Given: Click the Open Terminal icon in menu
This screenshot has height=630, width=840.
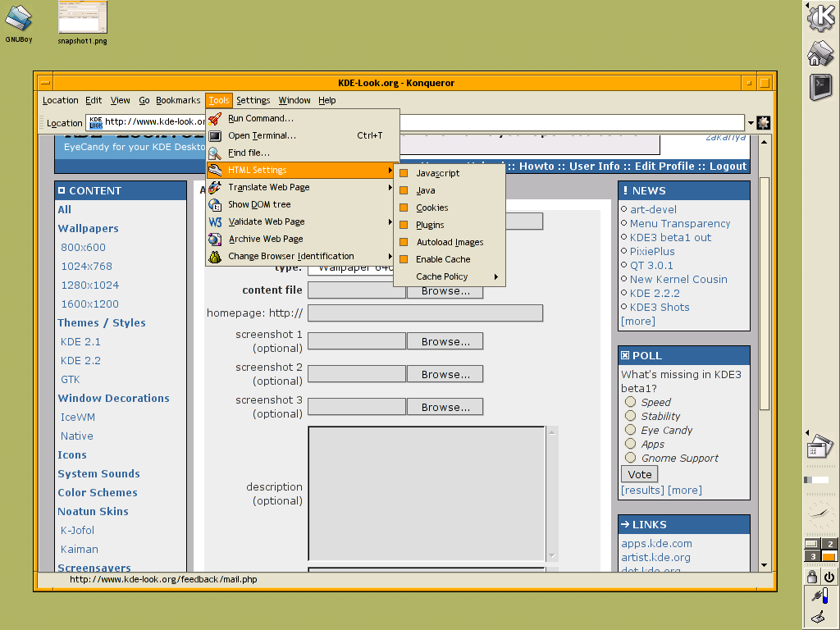Looking at the screenshot, I should pyautogui.click(x=216, y=135).
